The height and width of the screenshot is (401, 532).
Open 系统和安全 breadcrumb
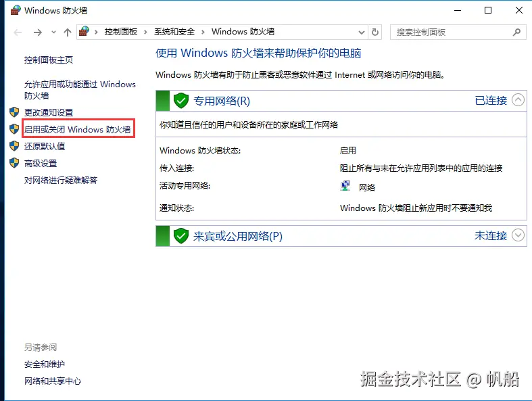pos(174,32)
